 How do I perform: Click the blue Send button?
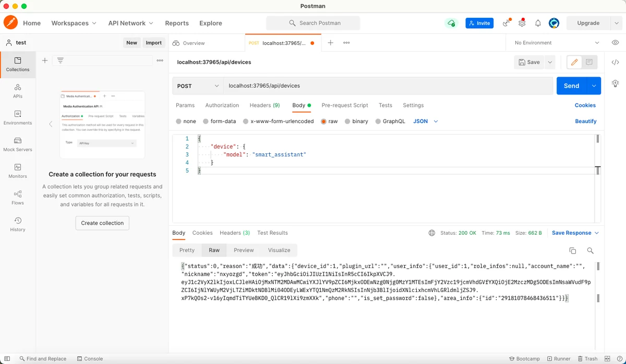(x=572, y=86)
